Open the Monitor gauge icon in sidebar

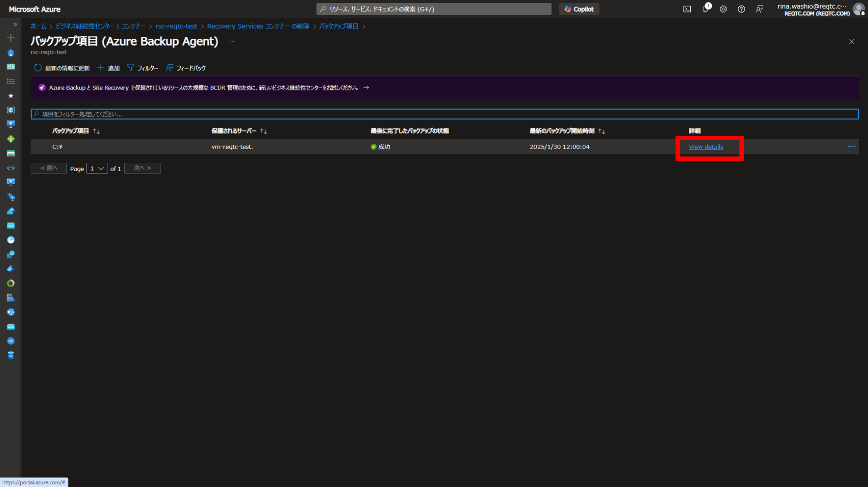tap(11, 240)
